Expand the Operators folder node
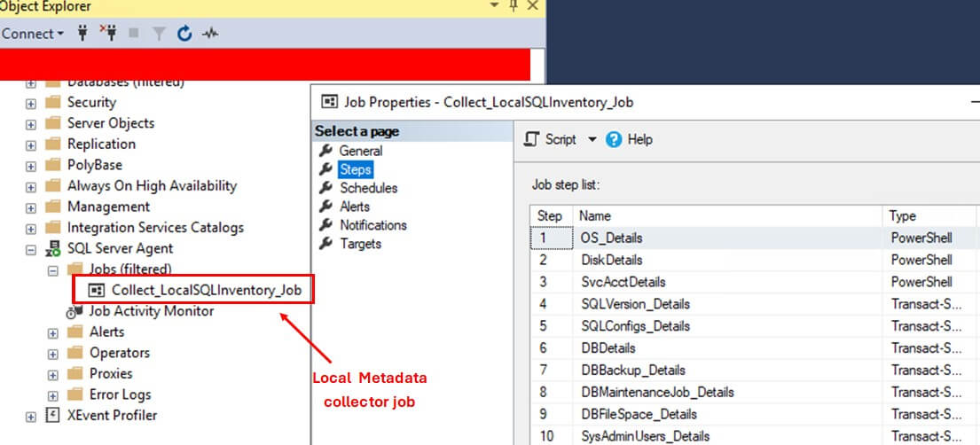Viewport: 980px width, 445px height. (53, 354)
